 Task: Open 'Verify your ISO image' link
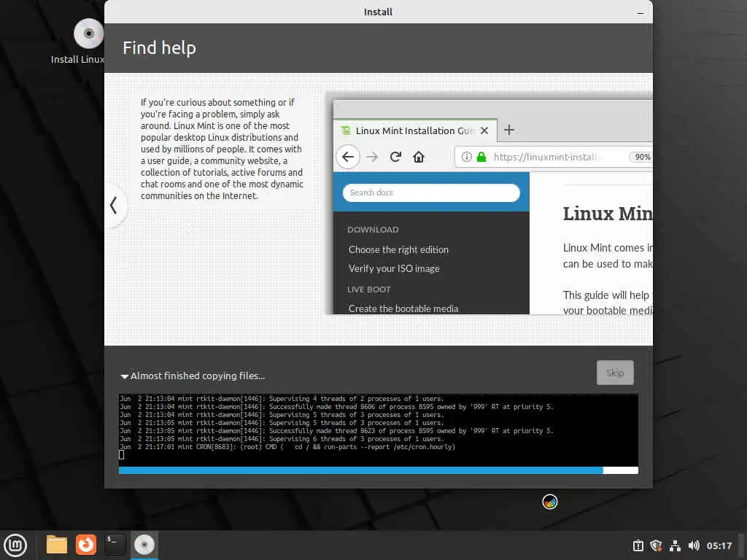tap(394, 268)
